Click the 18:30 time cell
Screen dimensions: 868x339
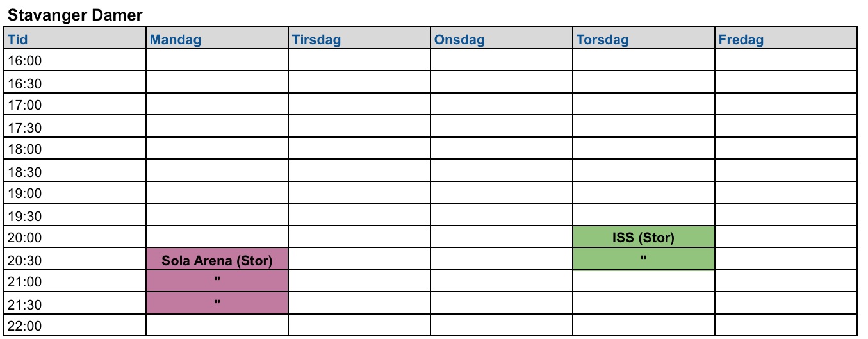click(76, 172)
